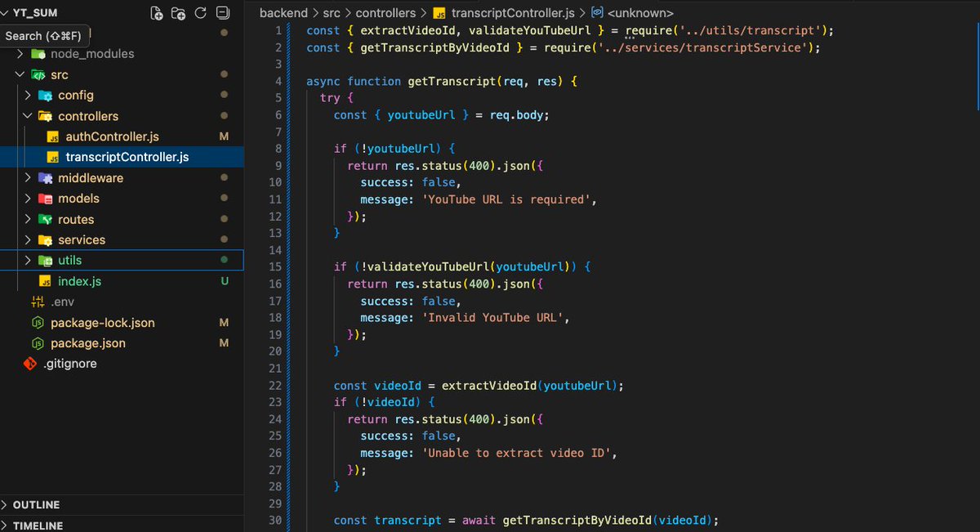Click the settings icon beside .env
The image size is (980, 532).
coord(38,302)
